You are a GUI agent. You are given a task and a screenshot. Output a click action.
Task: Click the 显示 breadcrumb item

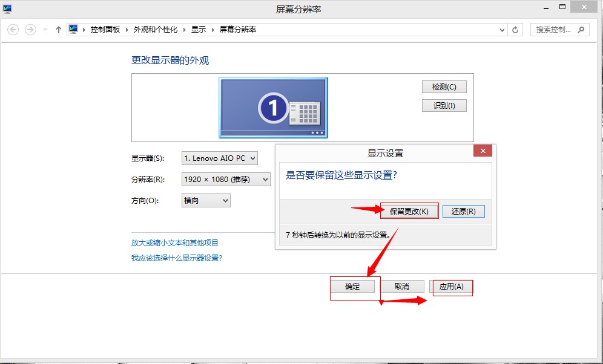click(198, 30)
